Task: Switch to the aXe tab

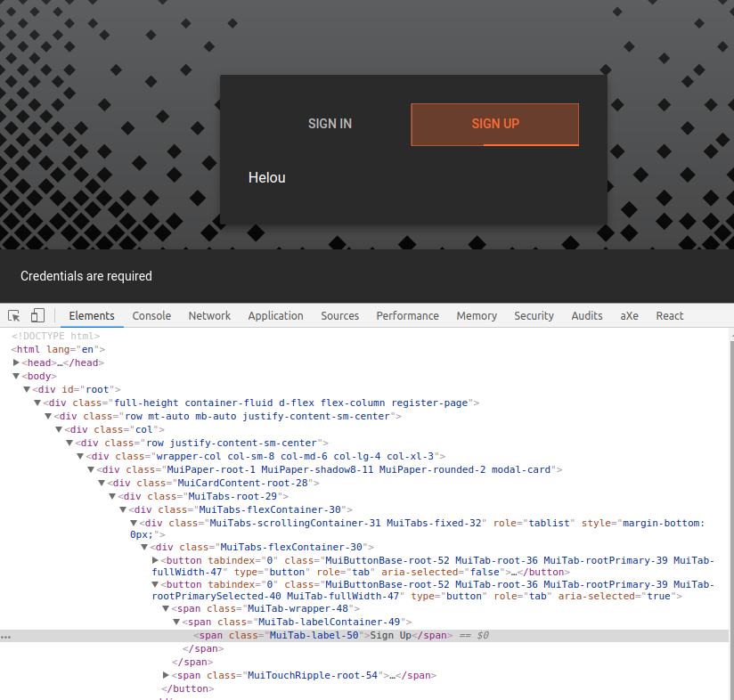Action: [629, 315]
